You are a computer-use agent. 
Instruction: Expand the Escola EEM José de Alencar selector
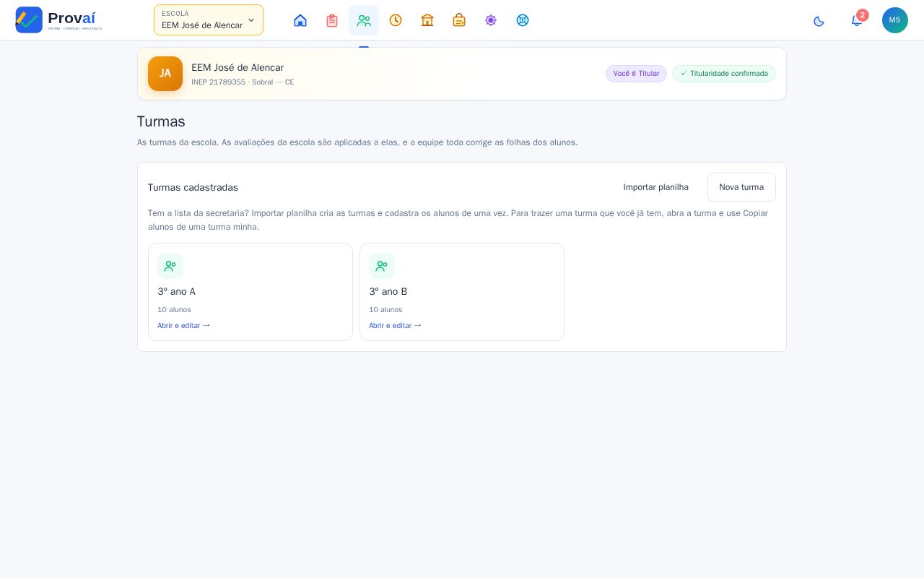pyautogui.click(x=209, y=20)
